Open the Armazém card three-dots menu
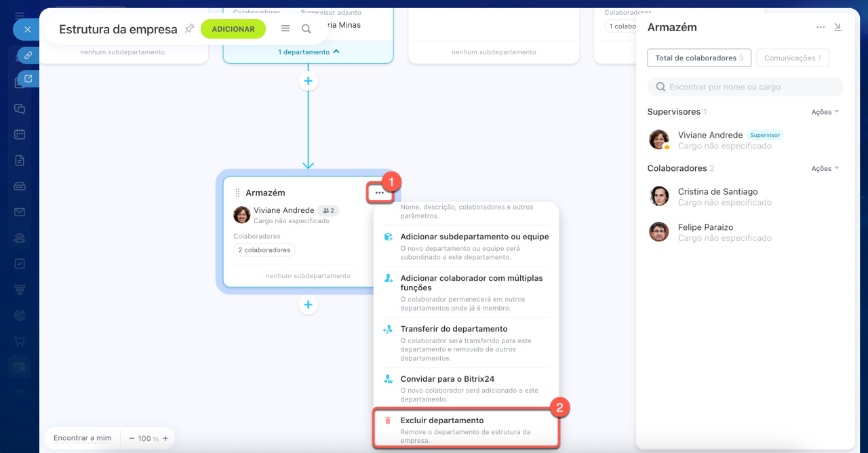 pos(379,193)
